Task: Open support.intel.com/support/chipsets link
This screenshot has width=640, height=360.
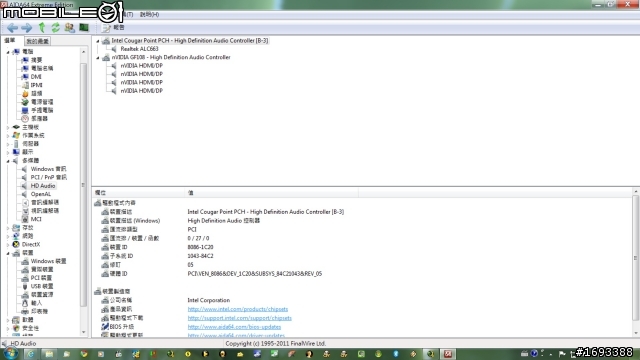Action: coord(240,318)
